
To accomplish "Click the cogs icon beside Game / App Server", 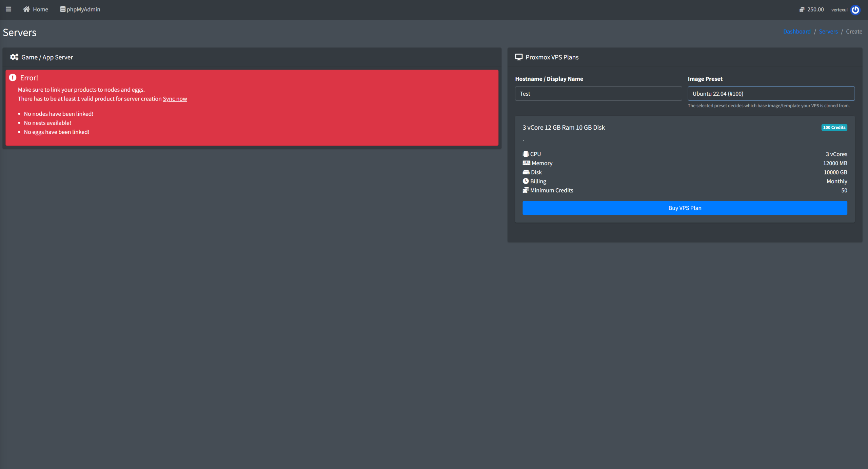I will (x=14, y=57).
